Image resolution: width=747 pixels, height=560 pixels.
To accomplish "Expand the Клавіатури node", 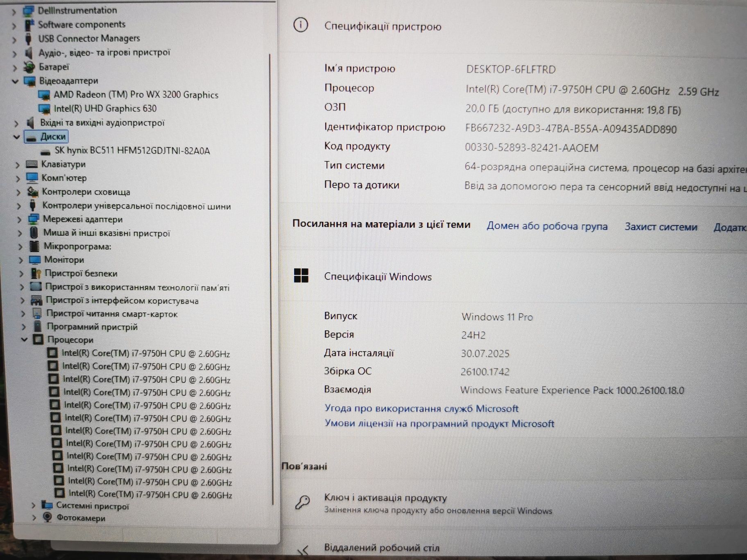I will pyautogui.click(x=17, y=165).
